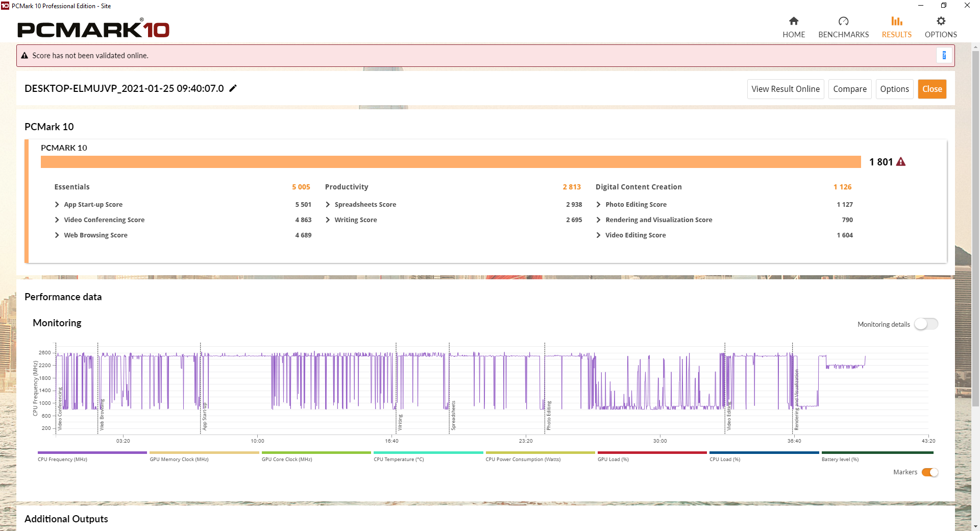Image resolution: width=980 pixels, height=531 pixels.
Task: Click the red warning triangle beside 1 801
Action: pyautogui.click(x=901, y=162)
